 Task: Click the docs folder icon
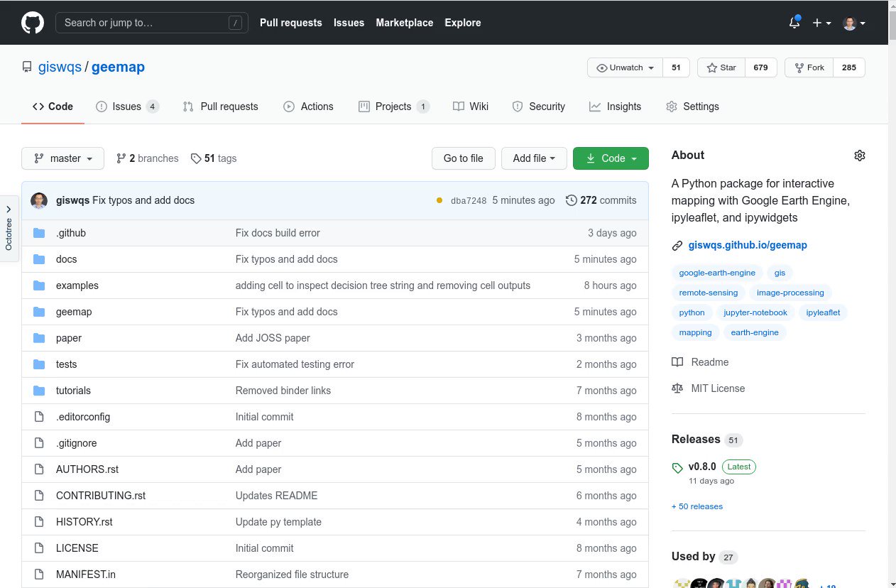[x=39, y=259]
